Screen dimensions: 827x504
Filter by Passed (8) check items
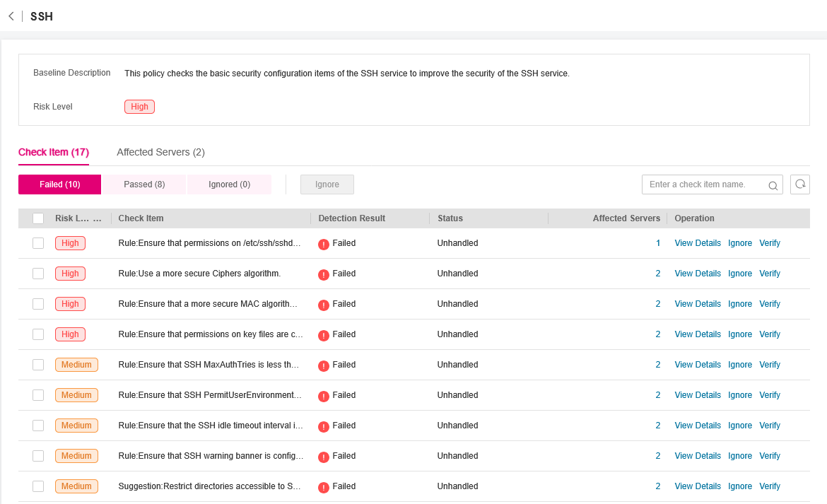tap(144, 184)
